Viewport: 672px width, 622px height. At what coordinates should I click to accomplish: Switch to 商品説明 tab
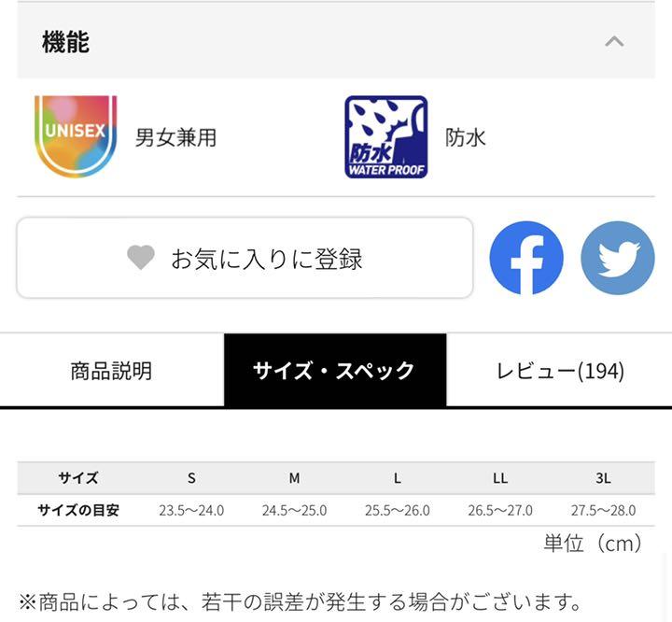pos(112,371)
